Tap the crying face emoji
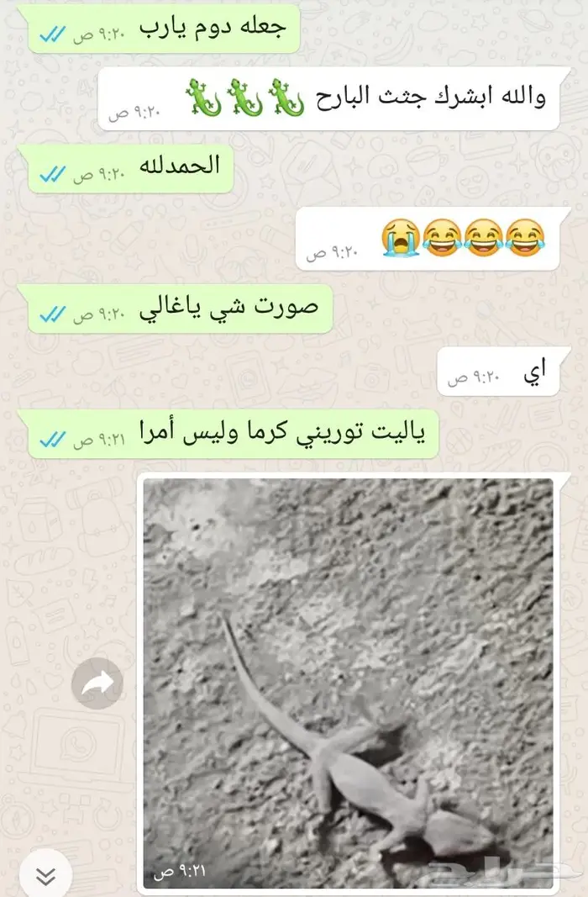This screenshot has width=588, height=897. point(402,238)
